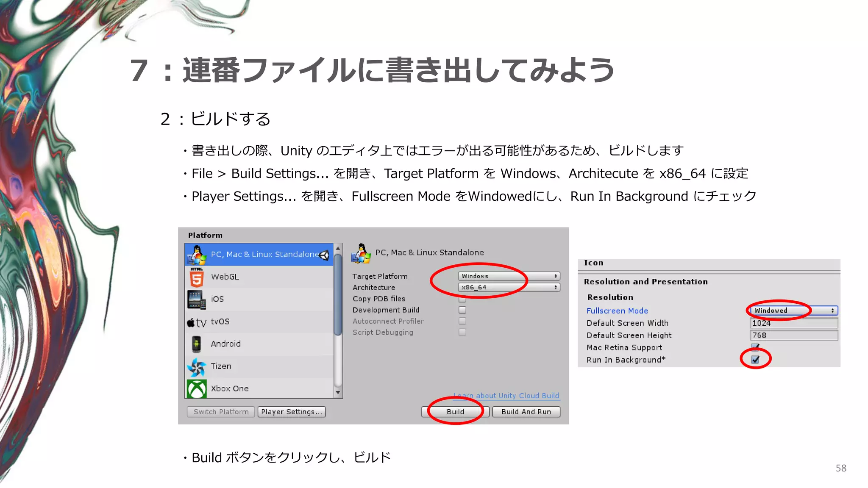Click the PC, Mac & Linux Standalone platform icon
Image resolution: width=868 pixels, height=488 pixels.
coord(196,254)
